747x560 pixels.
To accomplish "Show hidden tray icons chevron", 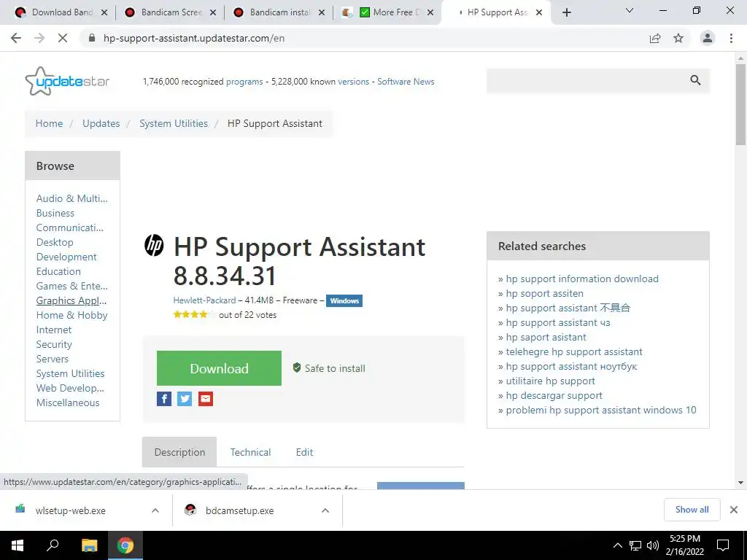I will [617, 545].
